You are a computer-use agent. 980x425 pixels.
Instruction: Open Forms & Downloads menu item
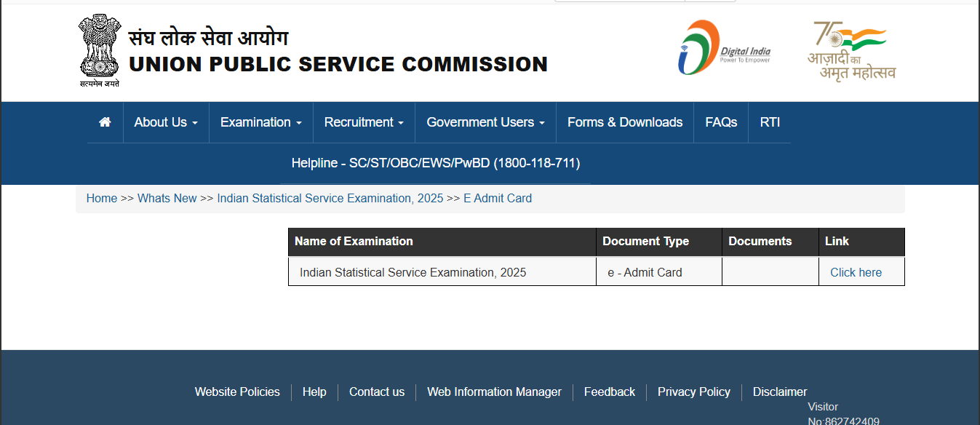625,122
